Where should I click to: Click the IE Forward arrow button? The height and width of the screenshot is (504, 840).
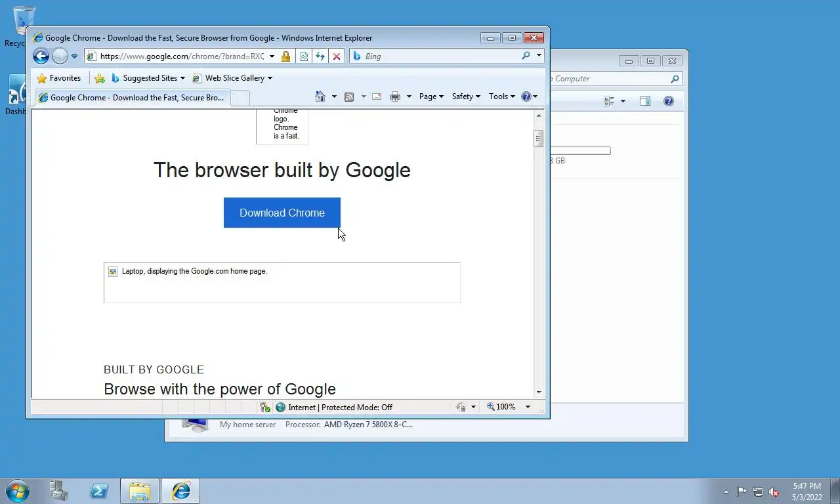[60, 56]
